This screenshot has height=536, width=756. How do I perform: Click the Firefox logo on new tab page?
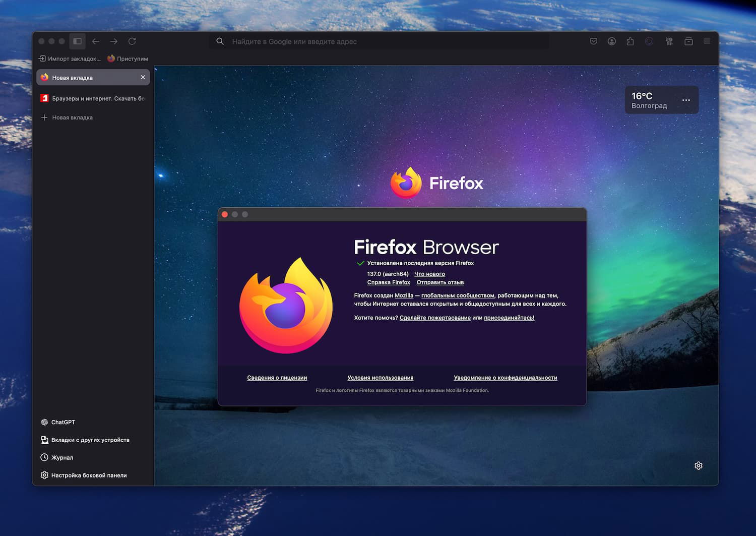pos(406,182)
